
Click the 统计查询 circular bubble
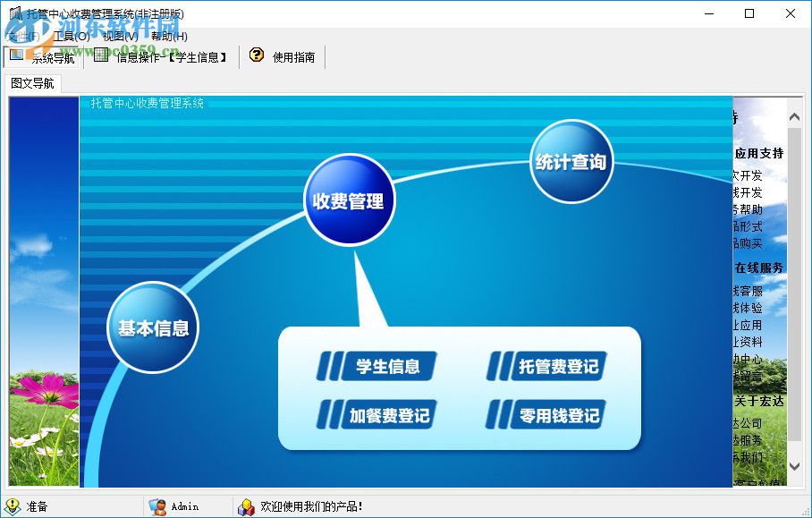[x=570, y=163]
